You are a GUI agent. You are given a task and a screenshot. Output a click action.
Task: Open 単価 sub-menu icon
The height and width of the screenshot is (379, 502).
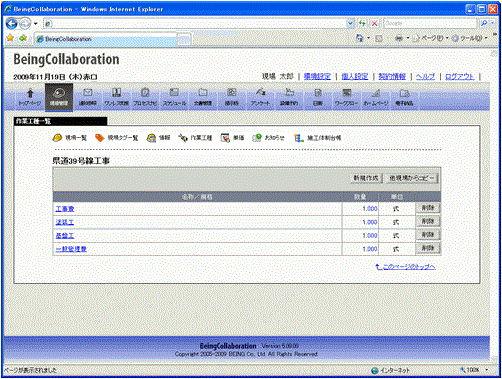point(232,138)
